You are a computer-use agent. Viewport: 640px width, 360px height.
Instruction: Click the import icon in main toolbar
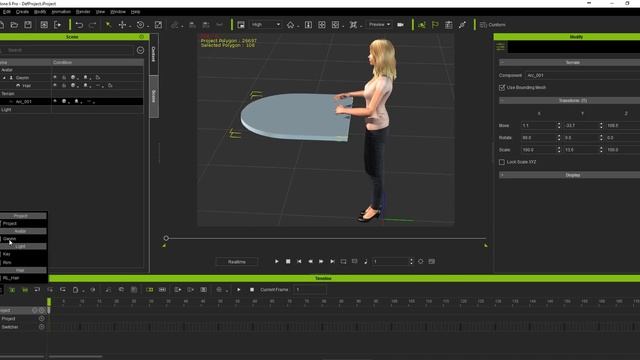coord(44,25)
